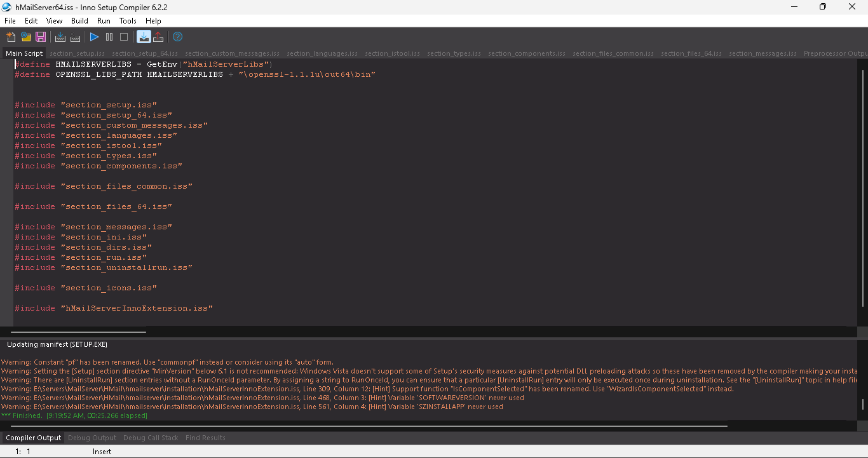Terminate the running setup process

click(x=124, y=37)
